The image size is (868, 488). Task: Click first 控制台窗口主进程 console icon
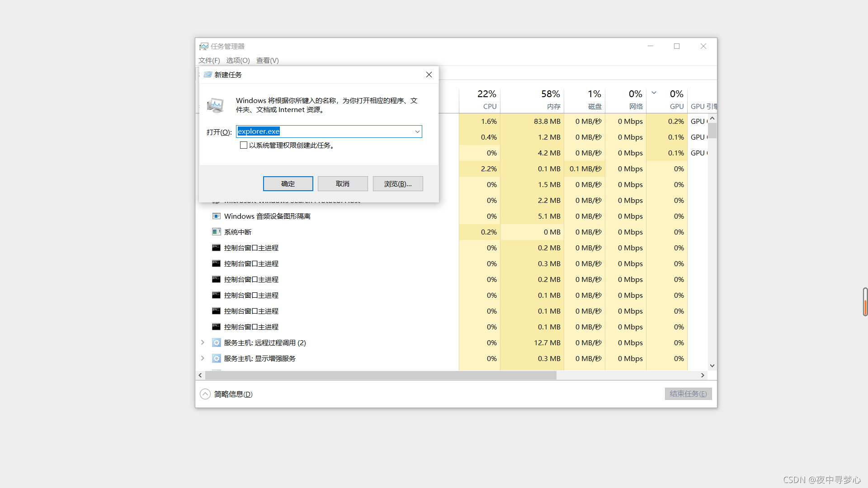(217, 248)
